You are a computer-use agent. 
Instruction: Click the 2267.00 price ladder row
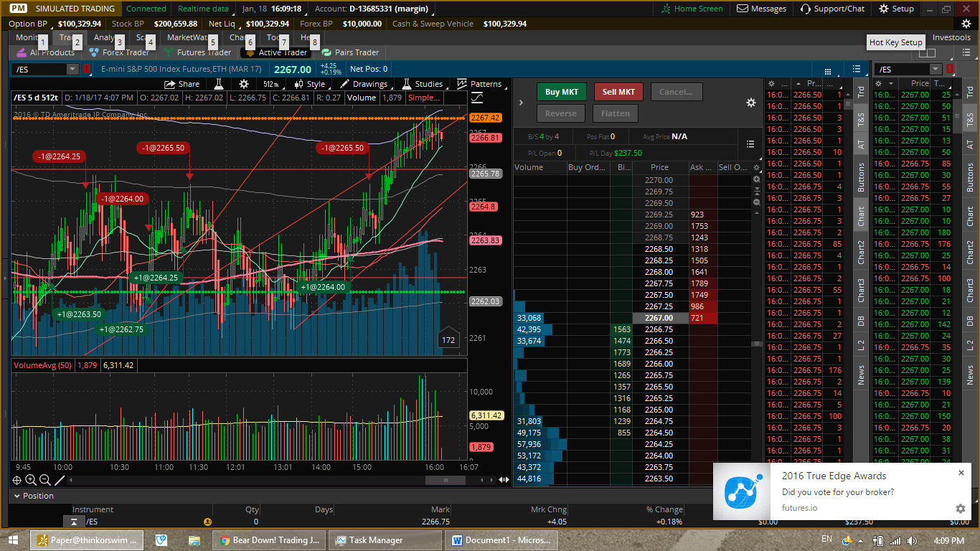tap(659, 318)
